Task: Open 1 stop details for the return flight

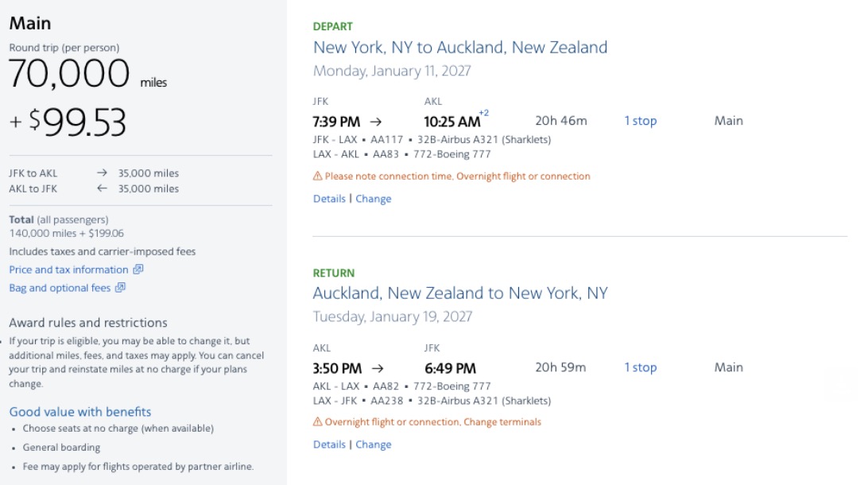Action: click(641, 367)
